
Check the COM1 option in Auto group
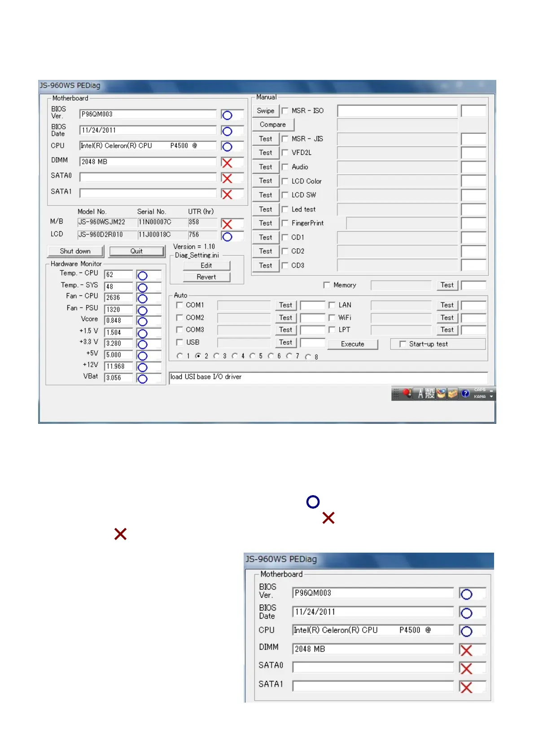coord(179,305)
